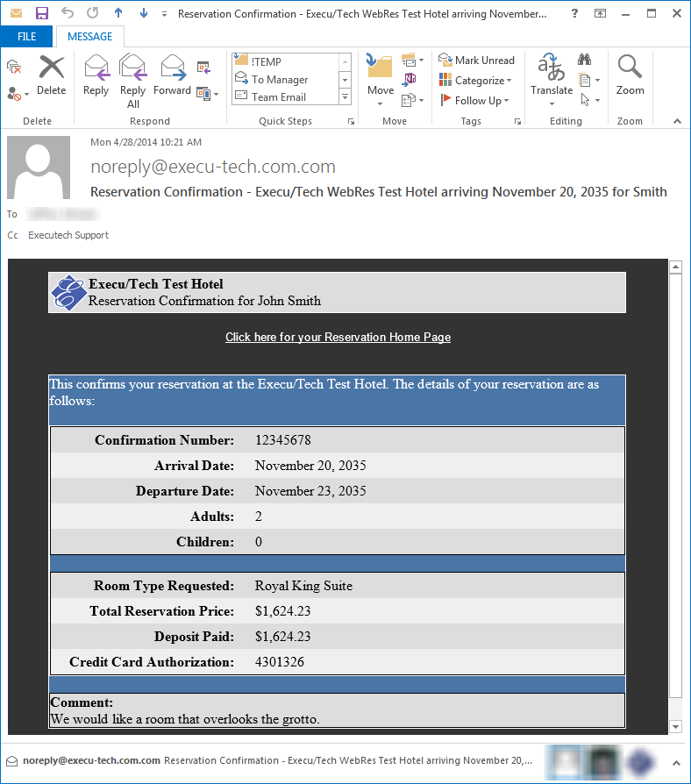
Task: Click the Reply button
Action: (x=96, y=75)
